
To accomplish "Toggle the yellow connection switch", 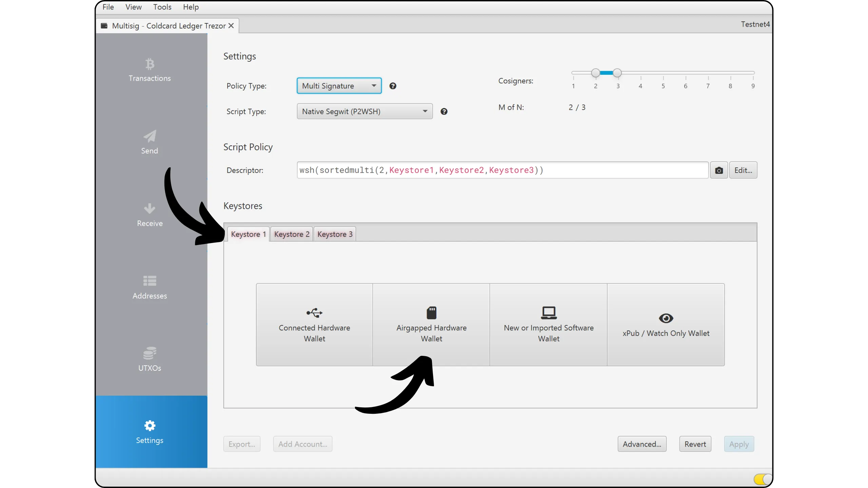I will 762,479.
